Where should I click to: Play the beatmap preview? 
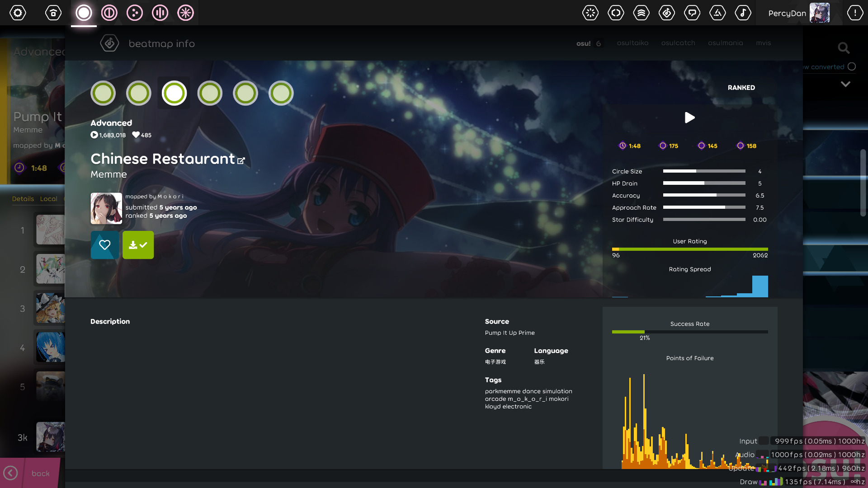689,118
